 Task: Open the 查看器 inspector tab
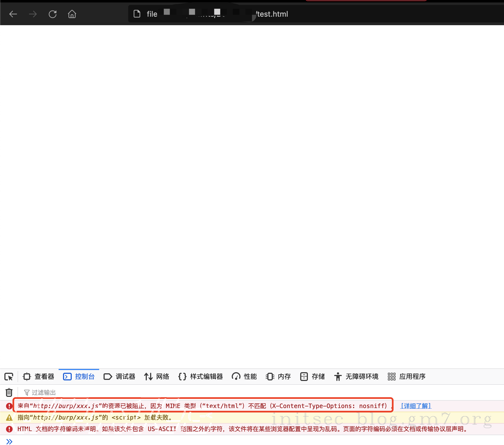point(39,377)
